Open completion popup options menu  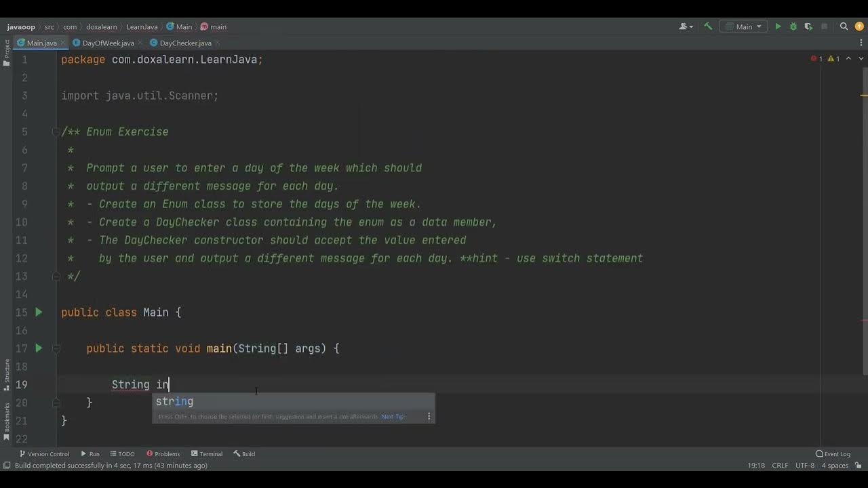point(429,416)
